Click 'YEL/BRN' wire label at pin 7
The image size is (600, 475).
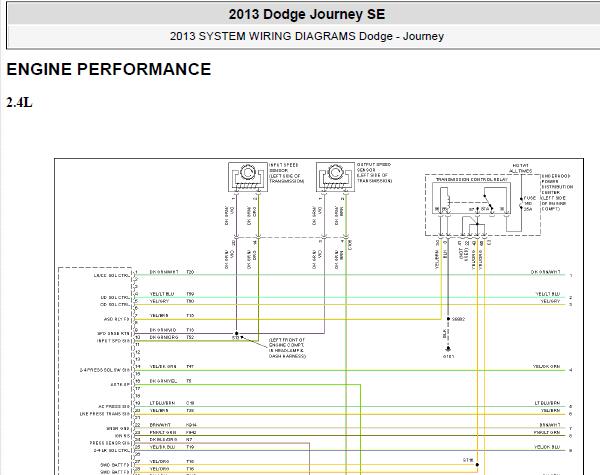click(159, 315)
